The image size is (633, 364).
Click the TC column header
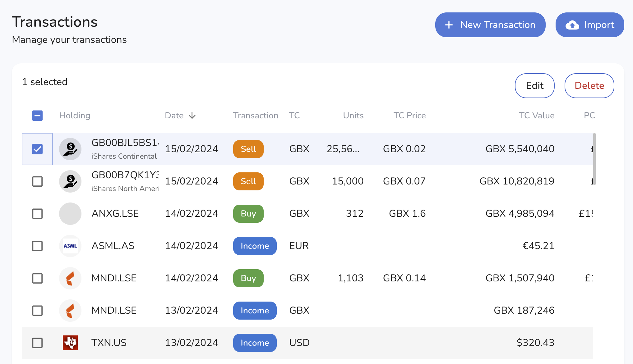294,116
